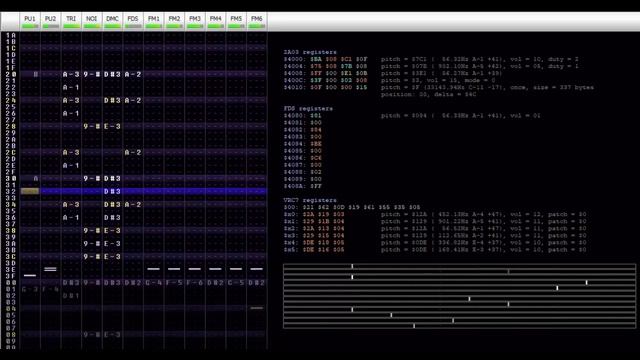Click the FDS volume meter bar

coord(133,27)
